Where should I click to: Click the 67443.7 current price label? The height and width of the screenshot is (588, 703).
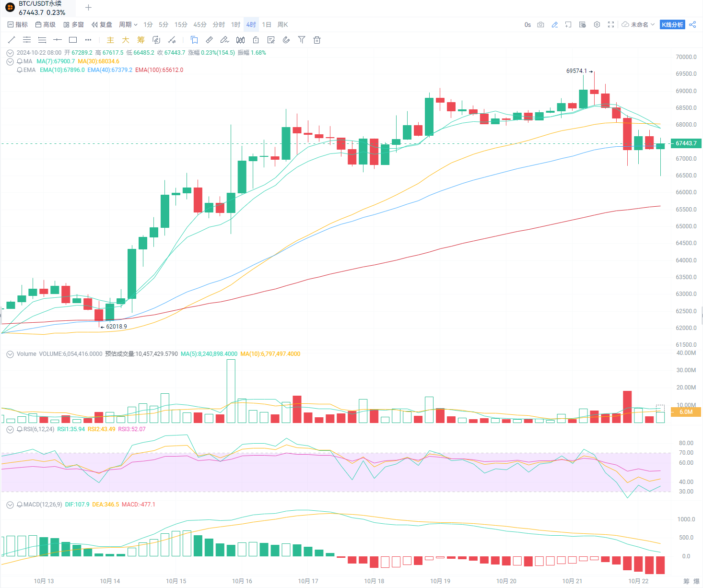point(686,143)
